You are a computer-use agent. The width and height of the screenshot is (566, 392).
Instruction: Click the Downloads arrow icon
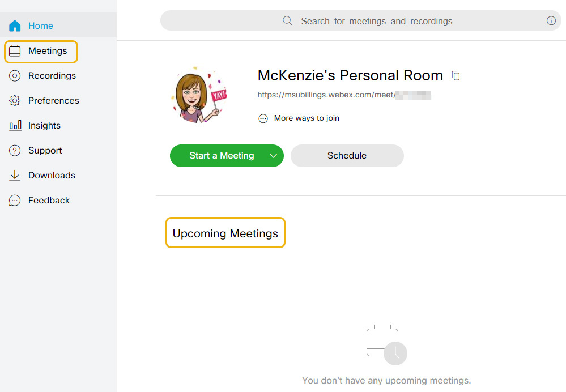[x=14, y=175]
